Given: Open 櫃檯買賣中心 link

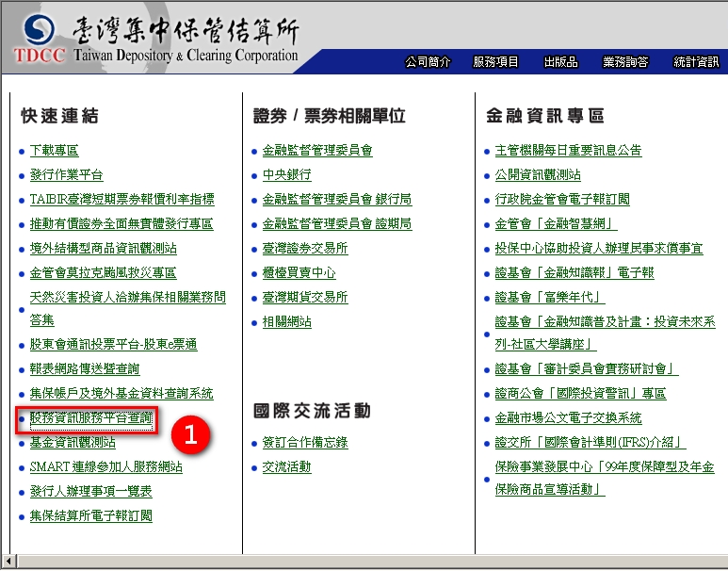Looking at the screenshot, I should [x=299, y=272].
